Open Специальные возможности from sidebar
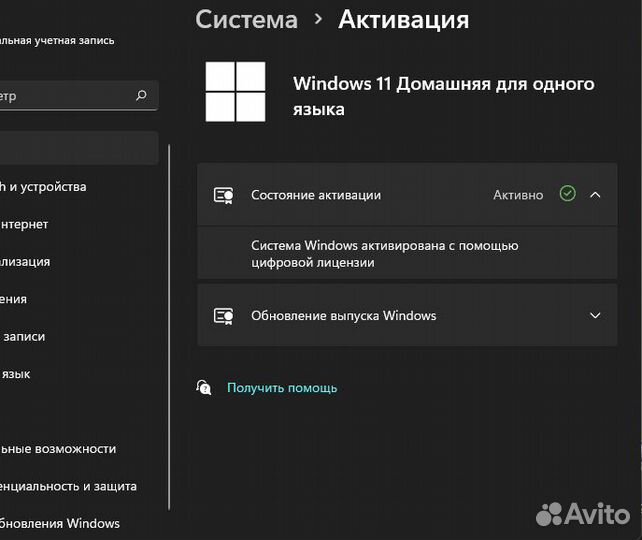This screenshot has width=642, height=540. [60, 449]
